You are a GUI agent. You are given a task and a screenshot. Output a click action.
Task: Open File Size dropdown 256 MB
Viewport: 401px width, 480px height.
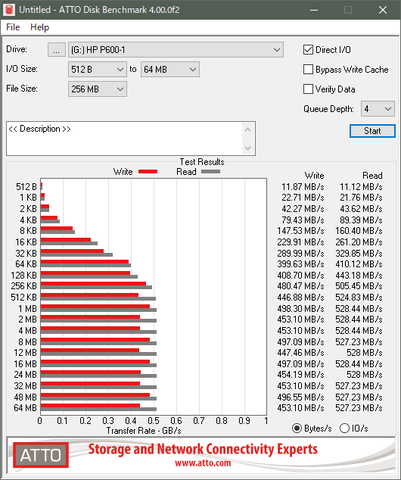[x=97, y=89]
